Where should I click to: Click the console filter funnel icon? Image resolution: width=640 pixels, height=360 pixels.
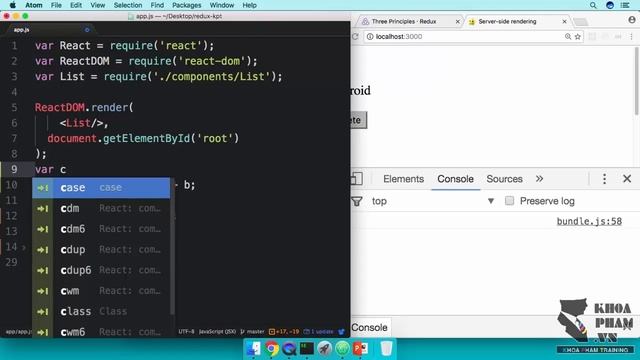tap(357, 201)
